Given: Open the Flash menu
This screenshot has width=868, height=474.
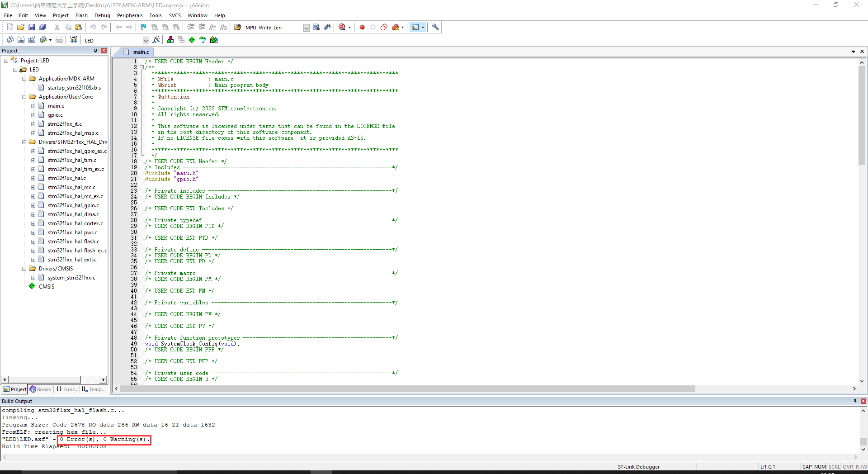Looking at the screenshot, I should [81, 15].
